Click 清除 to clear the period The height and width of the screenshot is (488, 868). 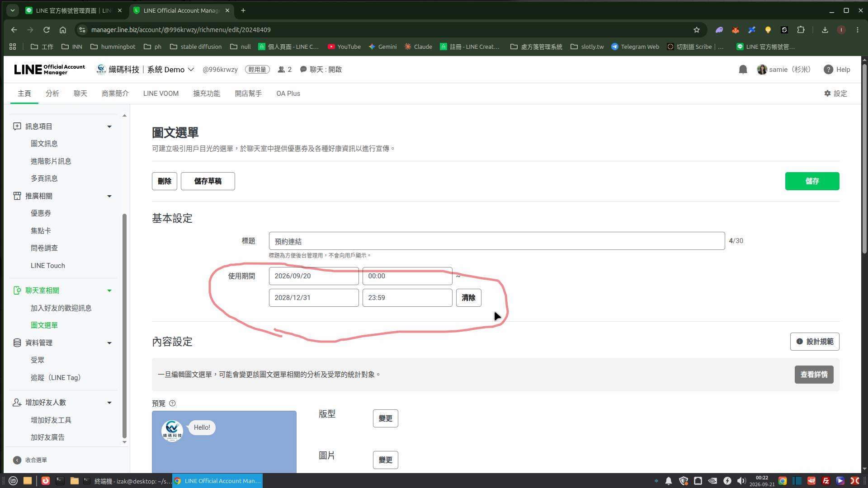pos(469,298)
